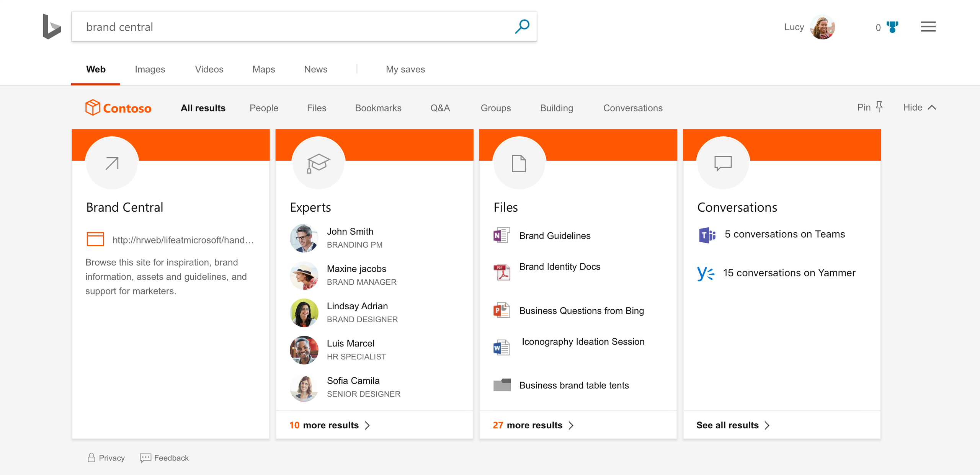Open John Smith's name link
Screen dimensions: 980x475
coord(350,231)
